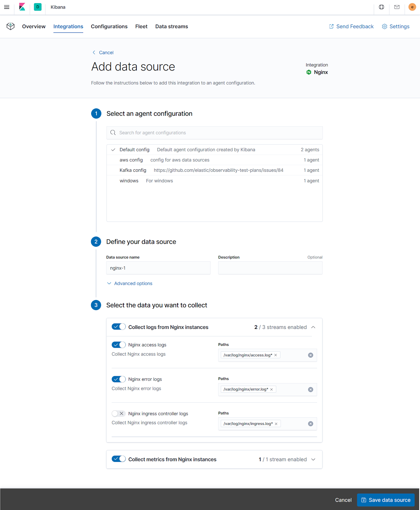Expand Advanced options

[x=133, y=283]
